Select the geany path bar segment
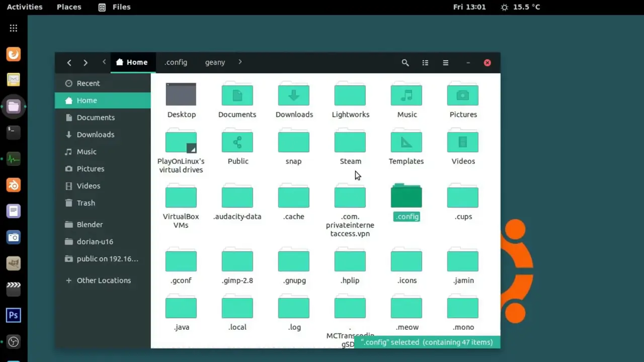The width and height of the screenshot is (644, 362). tap(215, 62)
